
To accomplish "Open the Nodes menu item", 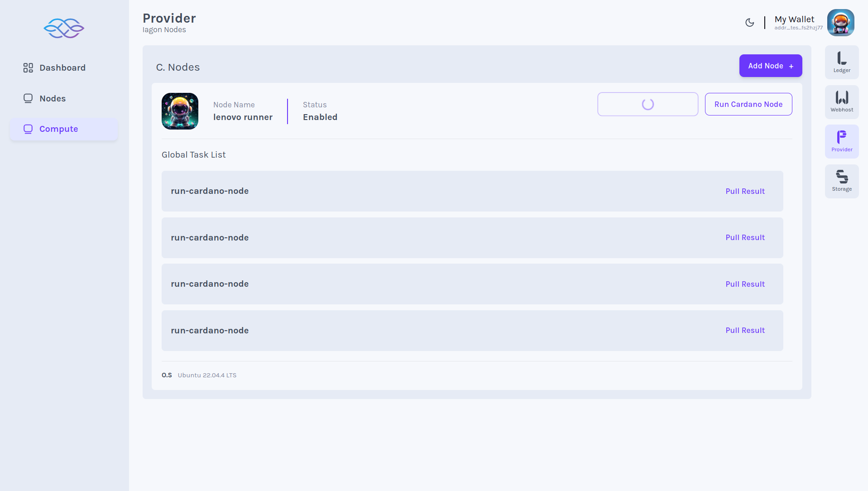I will coord(64,98).
